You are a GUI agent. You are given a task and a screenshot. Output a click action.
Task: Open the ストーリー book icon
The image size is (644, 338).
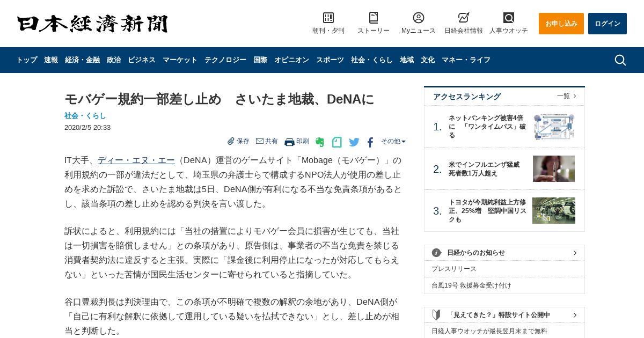click(x=374, y=18)
